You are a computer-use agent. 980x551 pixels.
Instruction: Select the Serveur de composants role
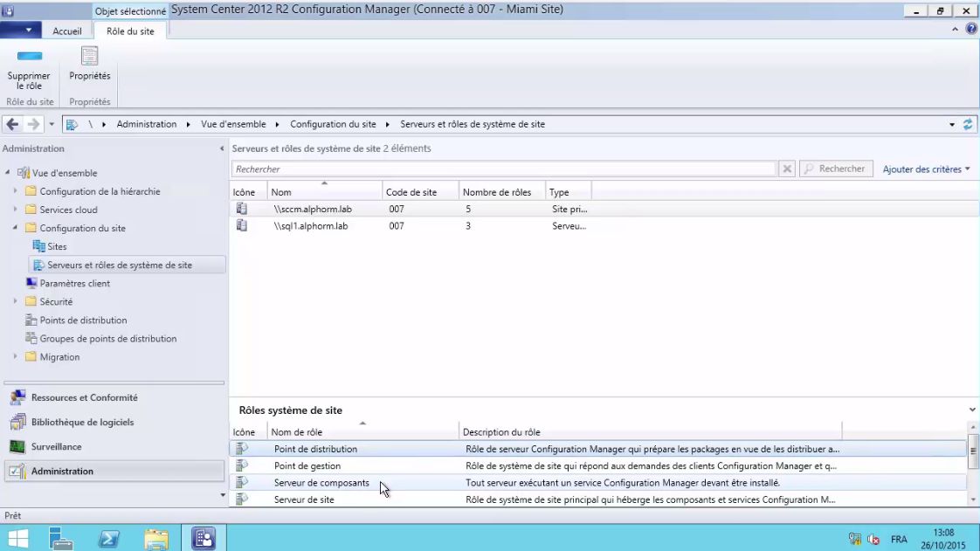598,483
